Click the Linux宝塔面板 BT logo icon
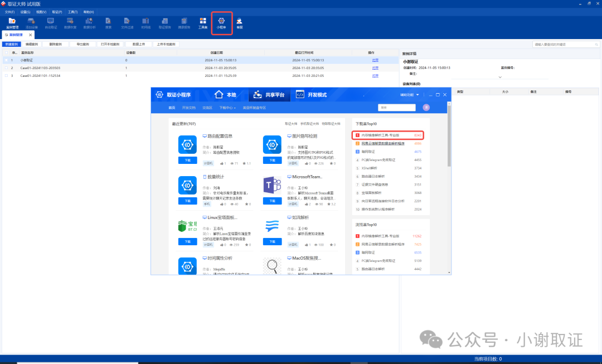The image size is (602, 364). point(187,226)
